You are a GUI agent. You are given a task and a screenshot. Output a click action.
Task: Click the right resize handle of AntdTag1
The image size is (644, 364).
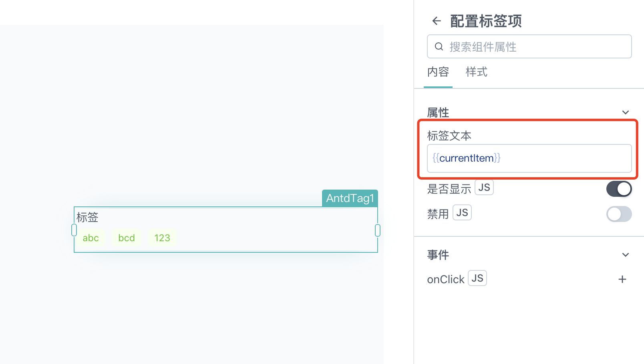pos(378,230)
